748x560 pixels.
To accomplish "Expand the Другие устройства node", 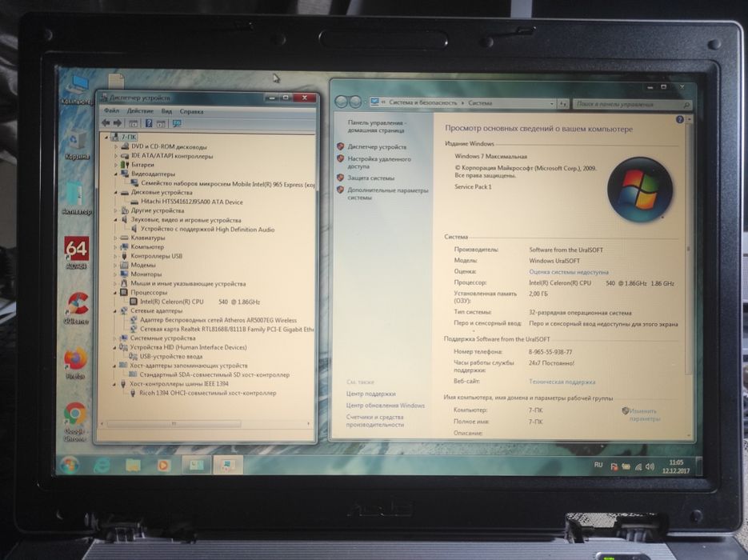I will tap(115, 210).
